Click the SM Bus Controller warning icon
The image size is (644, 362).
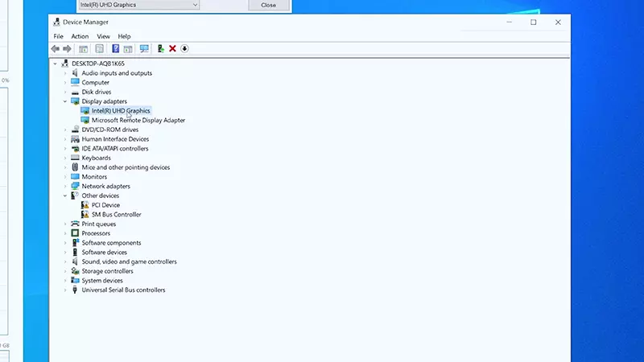(85, 215)
